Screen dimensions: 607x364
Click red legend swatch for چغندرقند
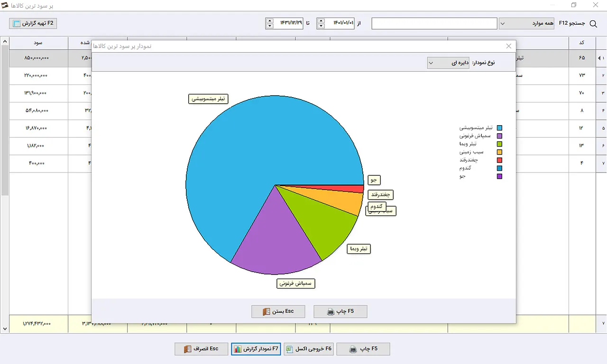499,160
